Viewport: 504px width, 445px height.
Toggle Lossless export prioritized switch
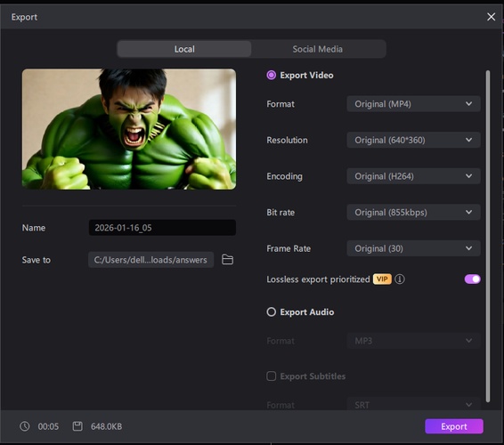coord(472,279)
